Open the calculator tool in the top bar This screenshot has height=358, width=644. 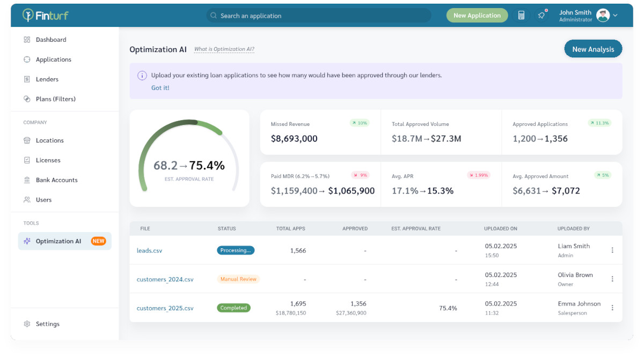tap(521, 15)
